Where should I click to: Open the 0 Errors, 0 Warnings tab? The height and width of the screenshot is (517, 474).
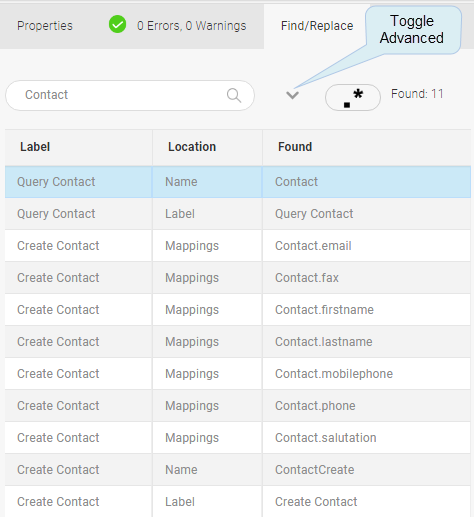point(177,26)
